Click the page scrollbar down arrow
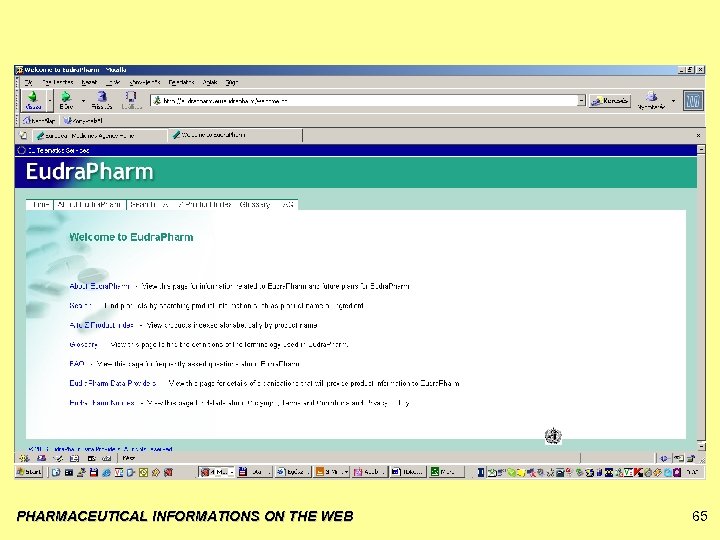Viewport: 720px width, 540px height. click(701, 446)
